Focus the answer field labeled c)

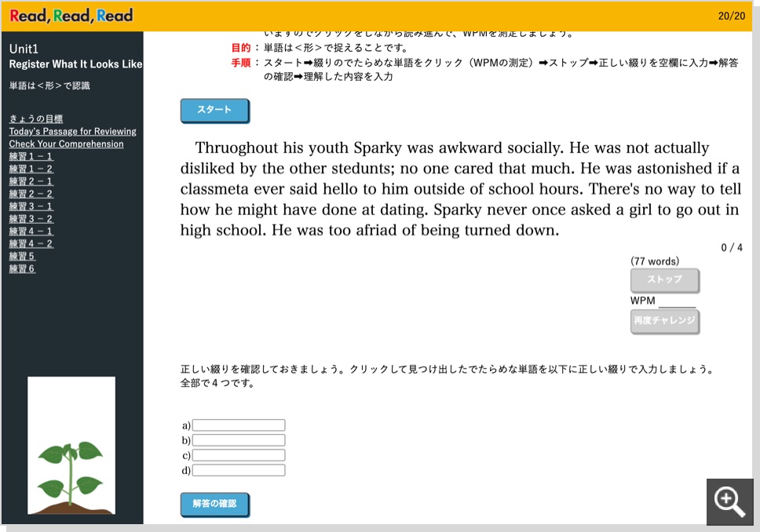[239, 455]
